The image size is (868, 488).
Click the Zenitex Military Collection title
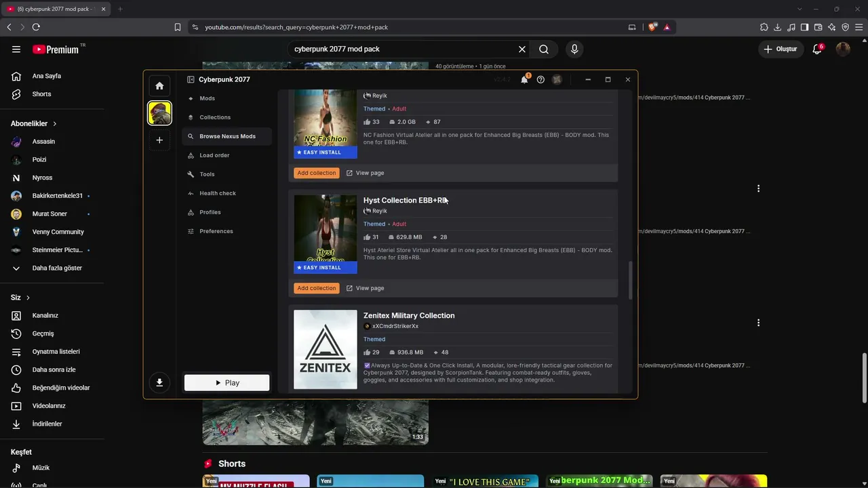pos(409,315)
